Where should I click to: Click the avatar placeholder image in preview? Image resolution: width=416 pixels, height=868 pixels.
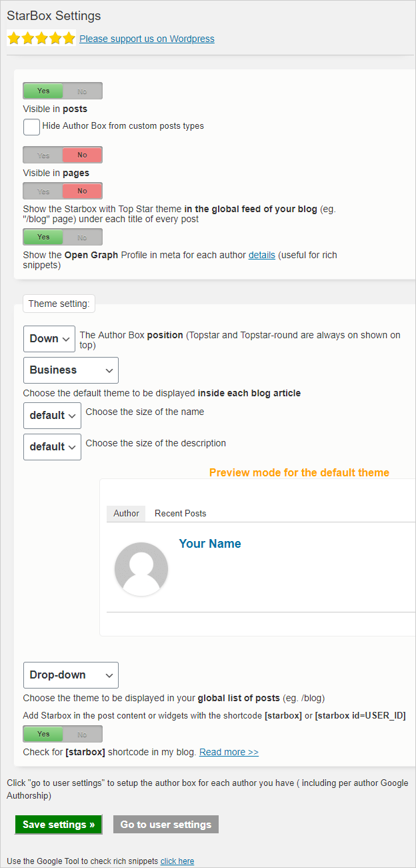(x=141, y=569)
